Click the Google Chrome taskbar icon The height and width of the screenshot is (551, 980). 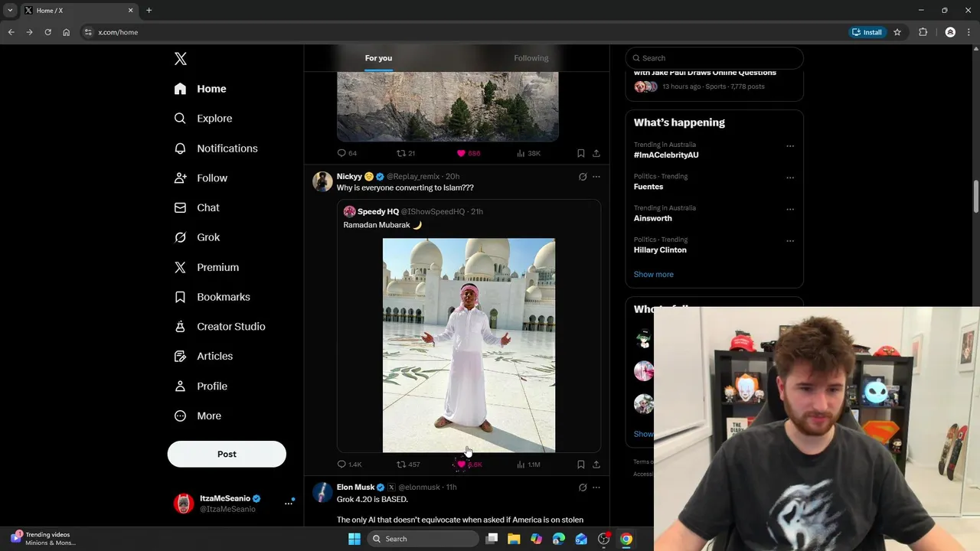(x=626, y=539)
